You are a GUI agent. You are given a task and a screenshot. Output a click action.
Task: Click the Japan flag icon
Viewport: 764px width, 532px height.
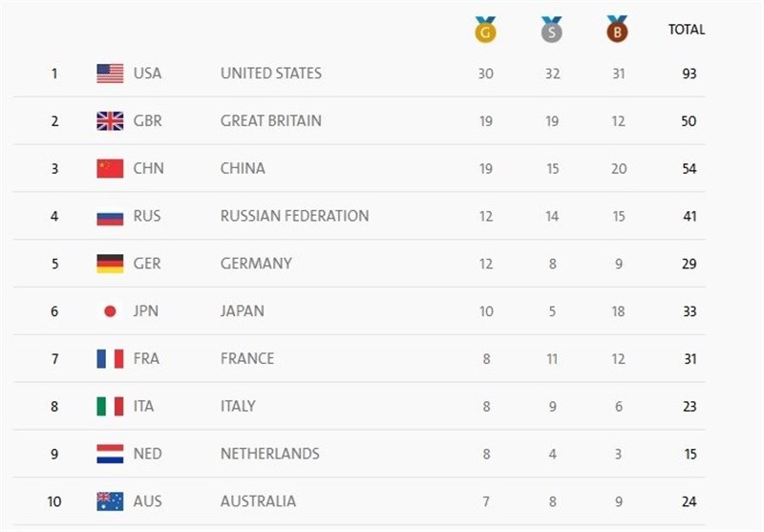(x=110, y=311)
